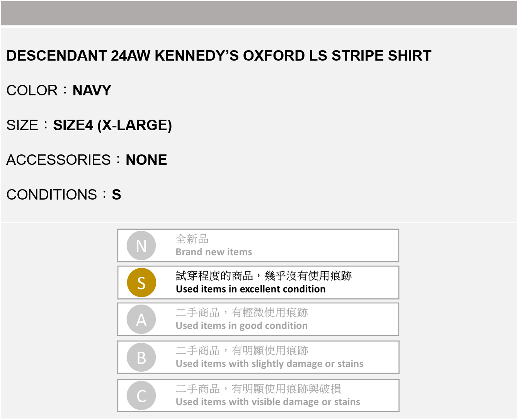
Task: Click the COLOR field label
Action: pos(32,91)
